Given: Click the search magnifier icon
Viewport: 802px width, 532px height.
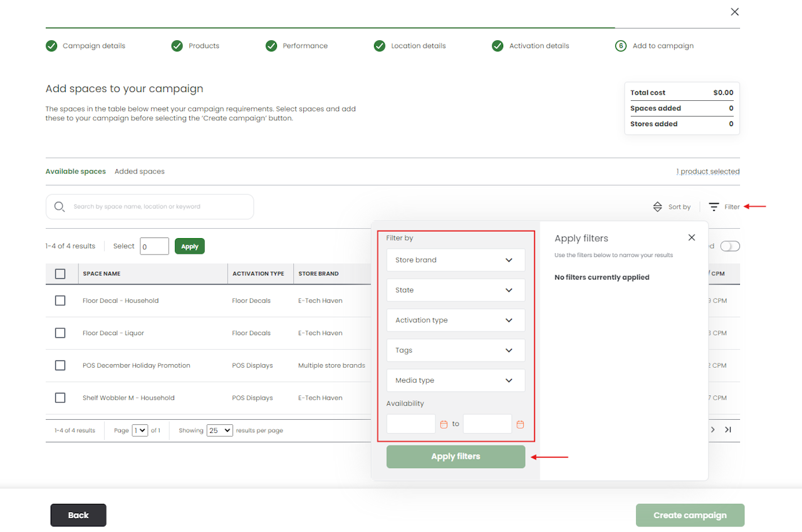Looking at the screenshot, I should [x=60, y=207].
